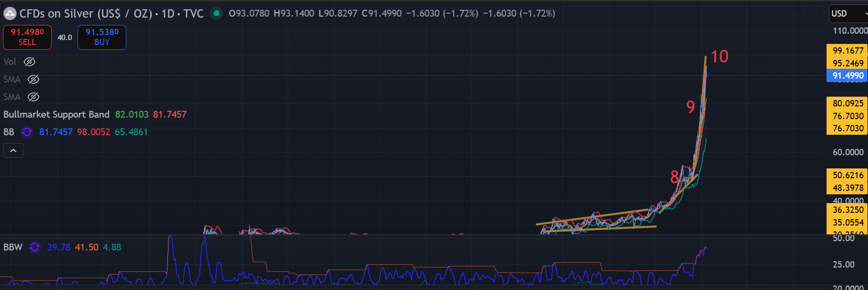Click the silver symbol logo icon

10,14
